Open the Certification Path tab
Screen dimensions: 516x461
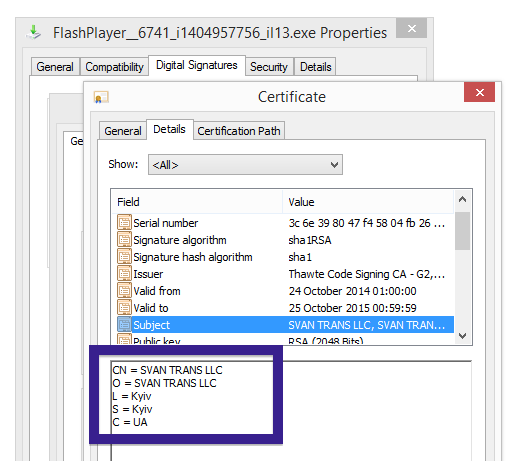tap(239, 131)
